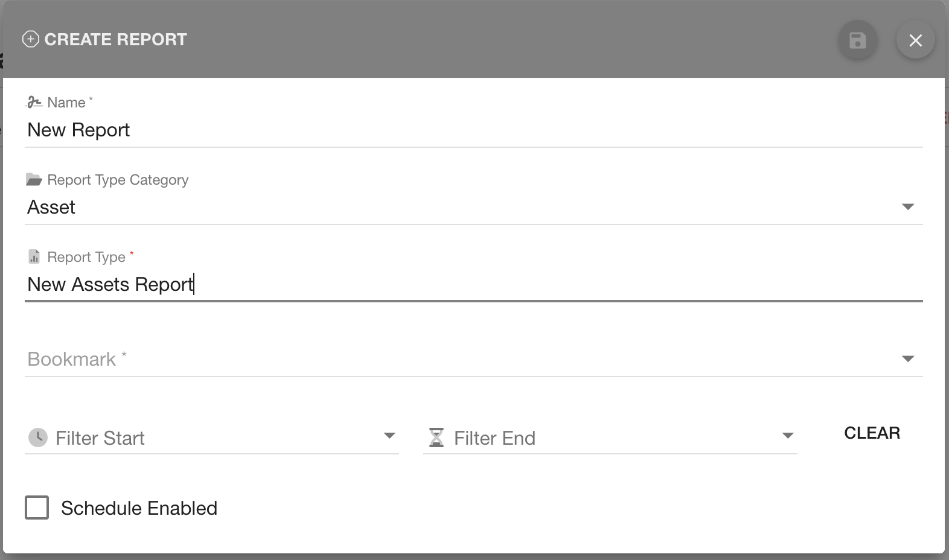This screenshot has height=560, width=949.
Task: Click the clock icon in Filter Start
Action: [x=39, y=437]
